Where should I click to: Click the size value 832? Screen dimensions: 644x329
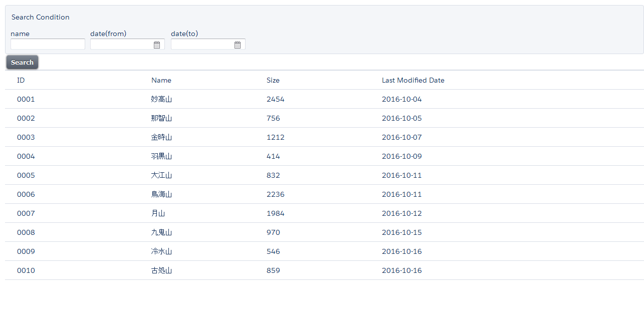273,175
